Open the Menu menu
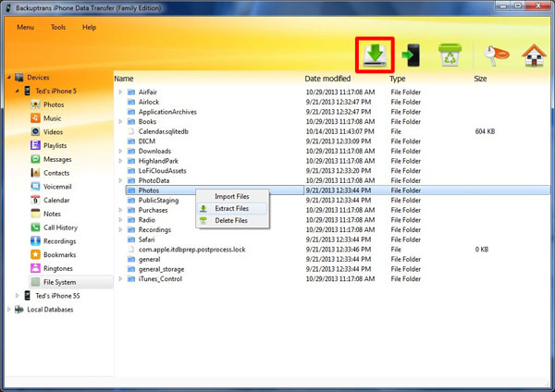This screenshot has width=555, height=392. 26,27
